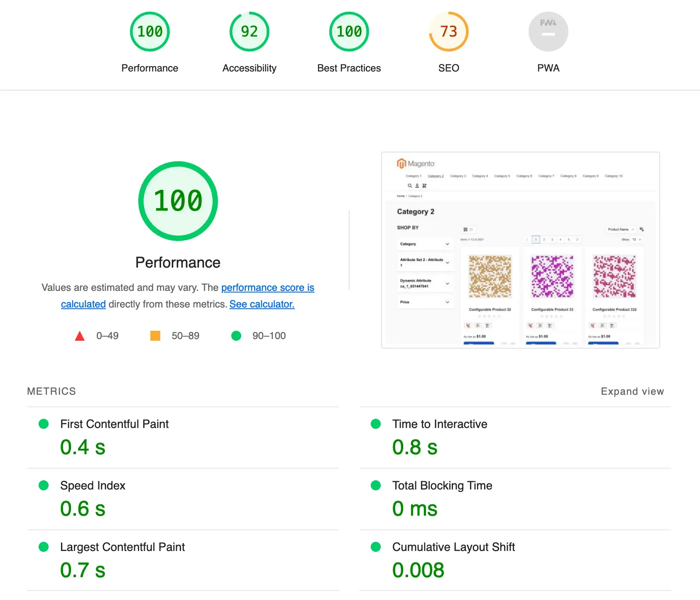Viewport: 700px width, 600px height.
Task: Select the SEO score gauge showing 73
Action: click(448, 32)
